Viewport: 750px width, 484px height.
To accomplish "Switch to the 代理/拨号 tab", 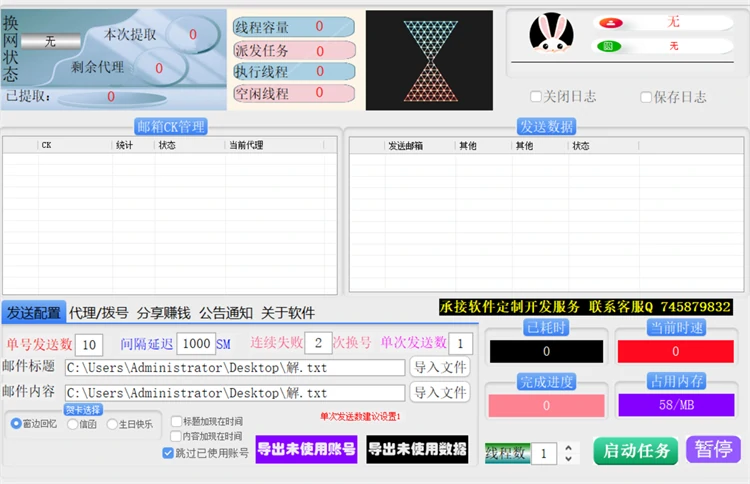I will pos(99,313).
